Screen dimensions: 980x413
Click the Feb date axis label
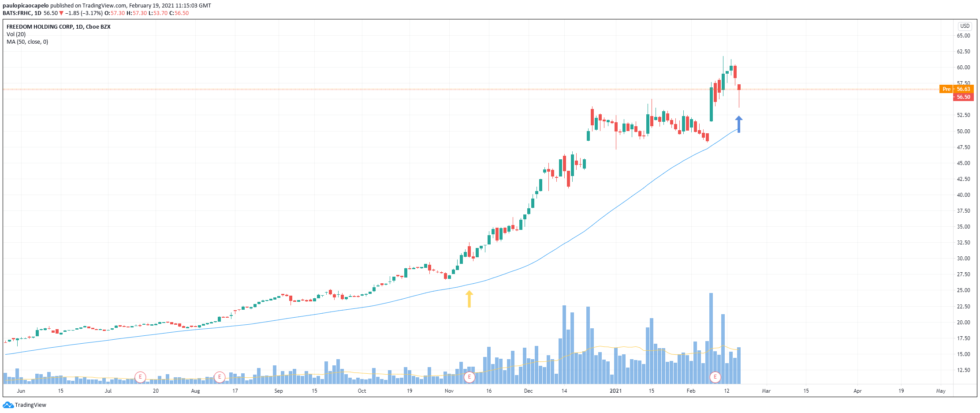(691, 391)
